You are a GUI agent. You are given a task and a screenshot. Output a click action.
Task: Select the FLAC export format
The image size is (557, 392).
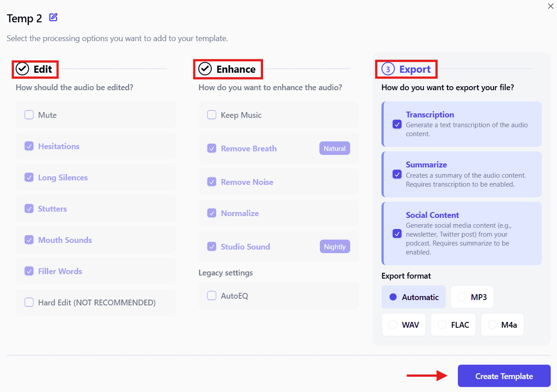pos(453,325)
